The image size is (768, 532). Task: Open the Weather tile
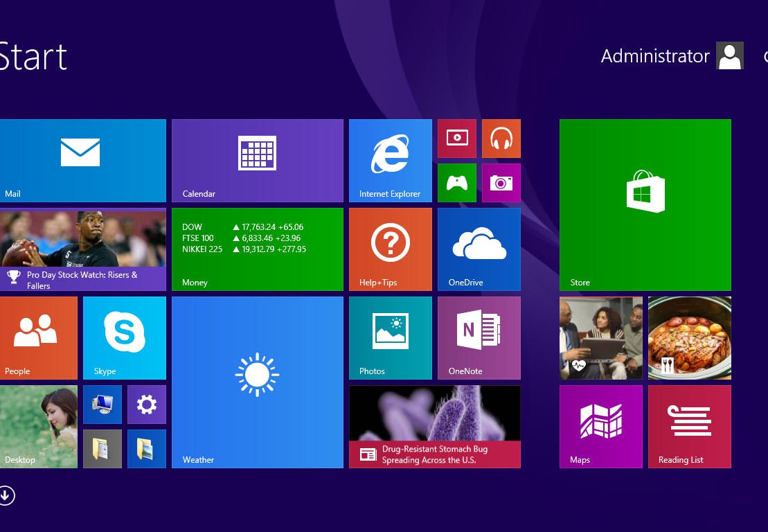coord(257,382)
